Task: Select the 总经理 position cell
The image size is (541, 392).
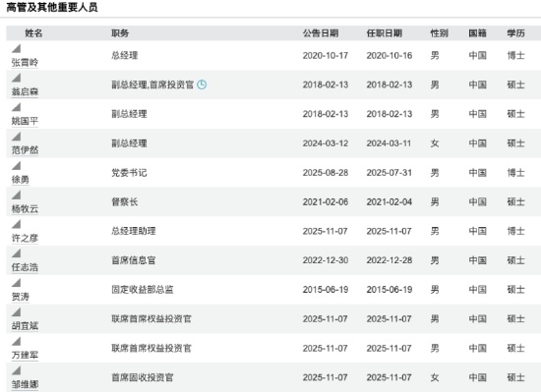Action: (125, 55)
